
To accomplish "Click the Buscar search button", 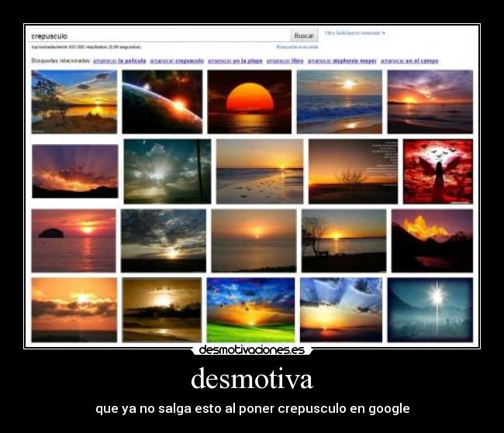I will point(304,36).
